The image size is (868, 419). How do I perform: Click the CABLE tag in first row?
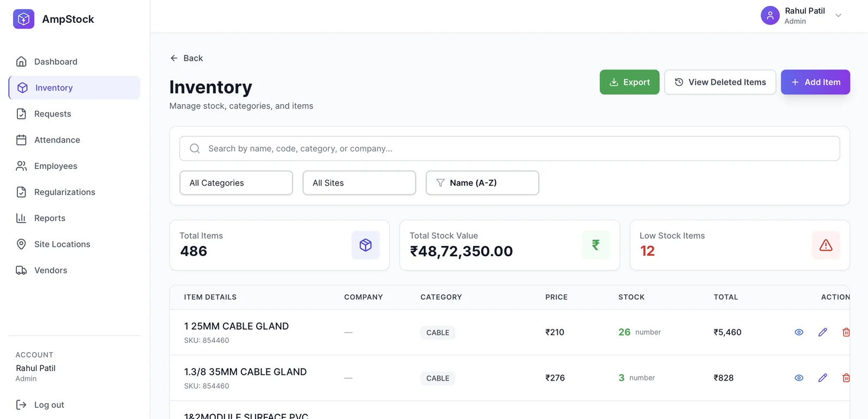click(438, 333)
